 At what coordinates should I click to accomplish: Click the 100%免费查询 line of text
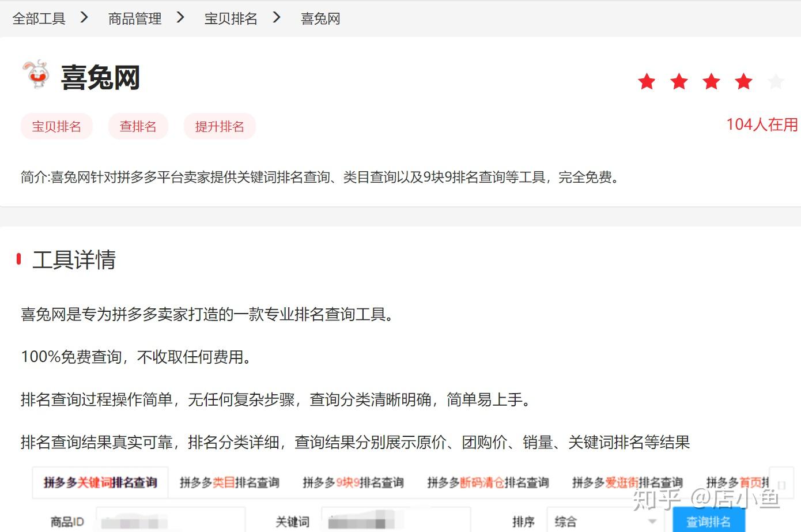pyautogui.click(x=137, y=357)
